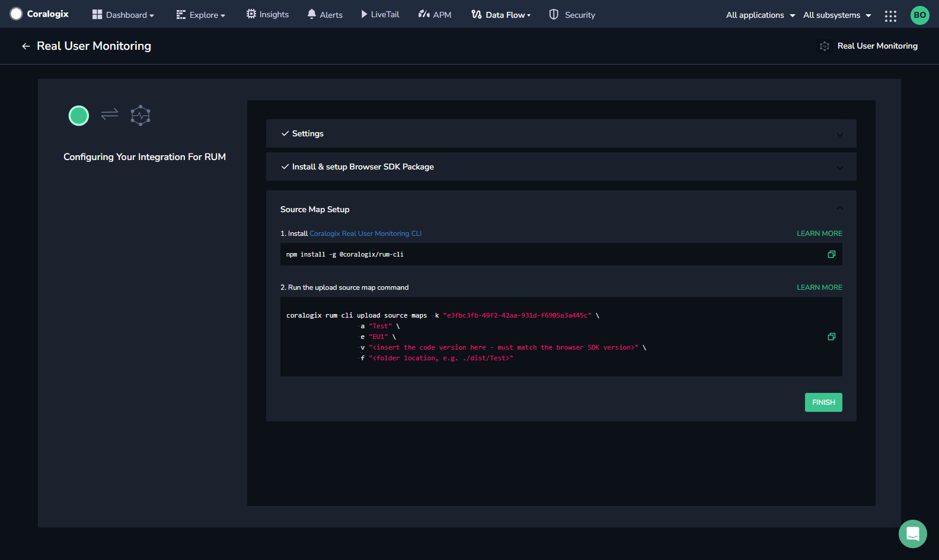
Task: Go to Insights
Action: [267, 14]
